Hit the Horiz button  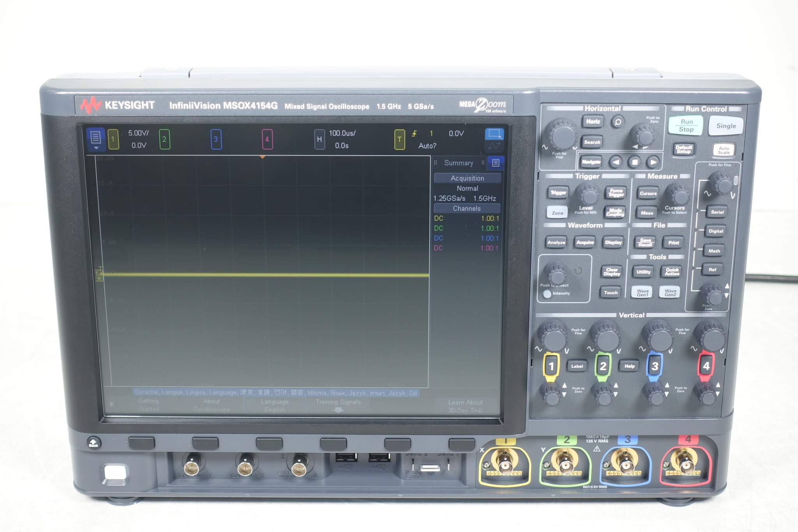[593, 122]
